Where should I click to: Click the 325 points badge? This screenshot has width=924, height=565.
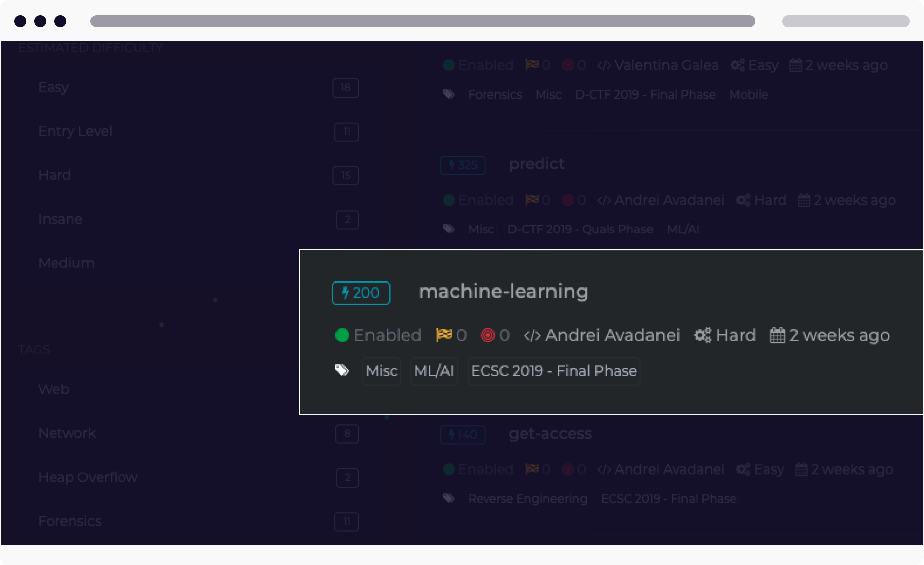point(463,165)
